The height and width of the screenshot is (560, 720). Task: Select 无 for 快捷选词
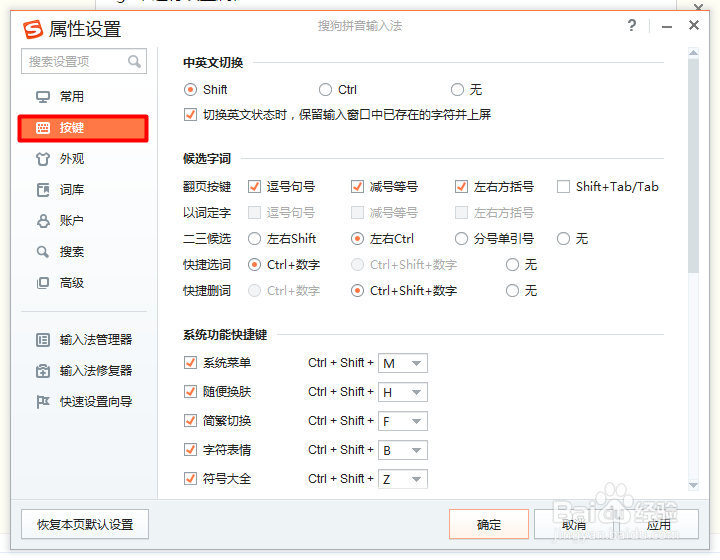coord(512,265)
